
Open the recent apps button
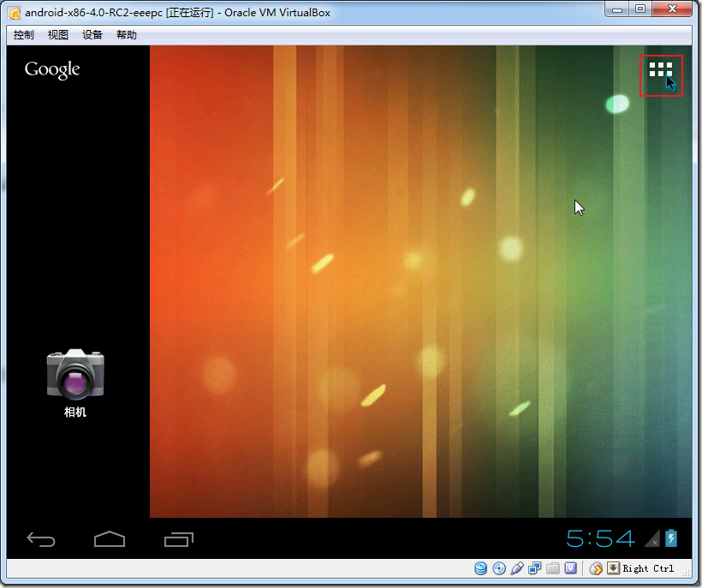tap(179, 539)
